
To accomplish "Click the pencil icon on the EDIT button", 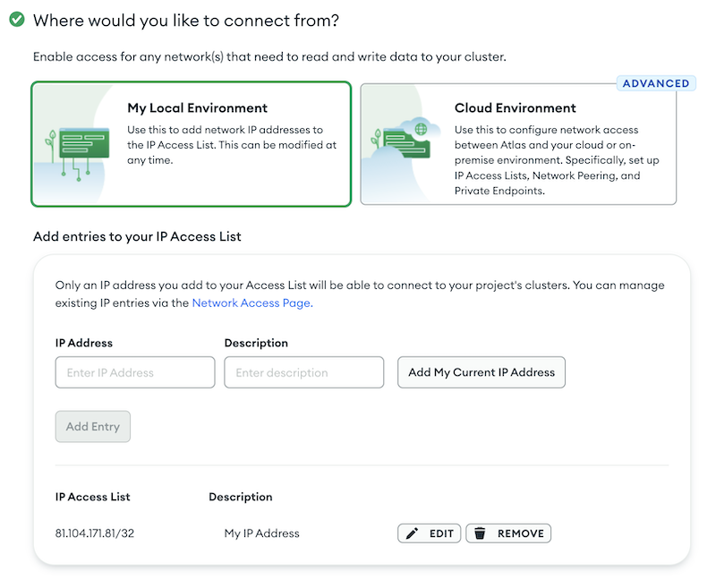I will [x=412, y=533].
